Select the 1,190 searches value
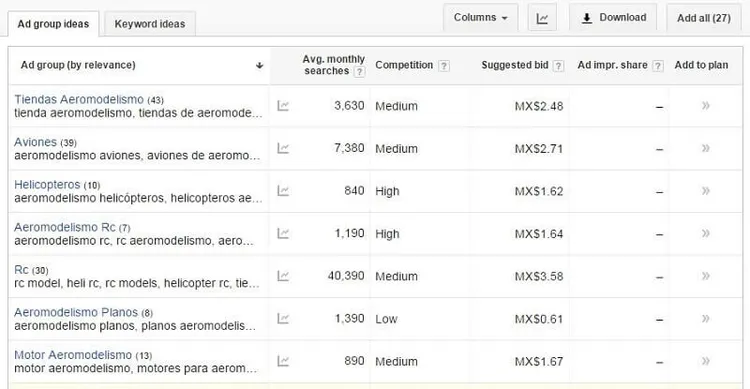 coord(349,233)
